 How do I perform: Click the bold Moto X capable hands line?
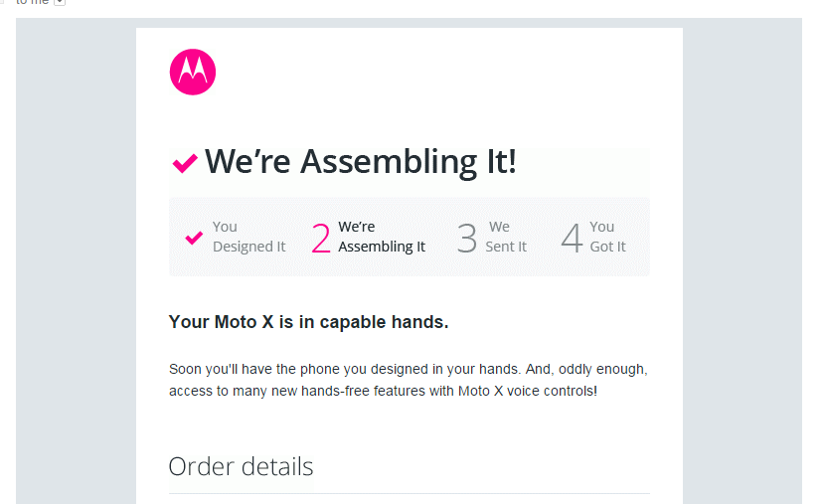point(308,322)
